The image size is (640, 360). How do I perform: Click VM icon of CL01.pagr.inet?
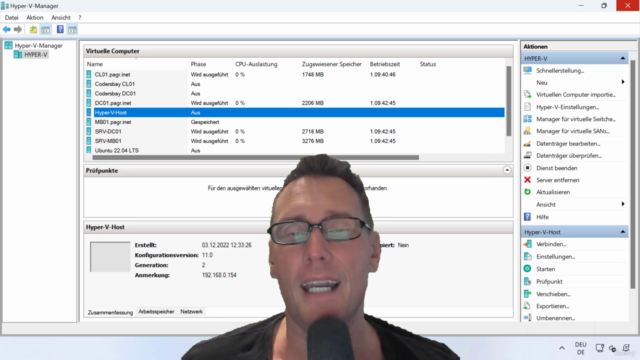click(89, 74)
